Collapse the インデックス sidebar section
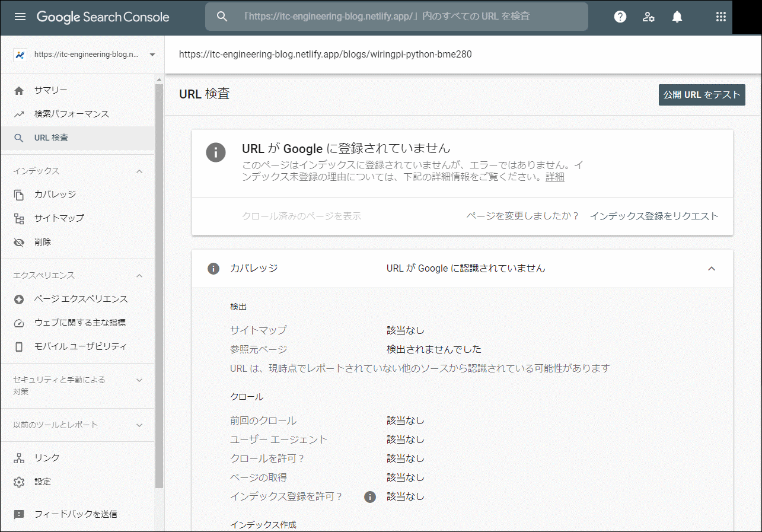This screenshot has height=532, width=762. [139, 171]
